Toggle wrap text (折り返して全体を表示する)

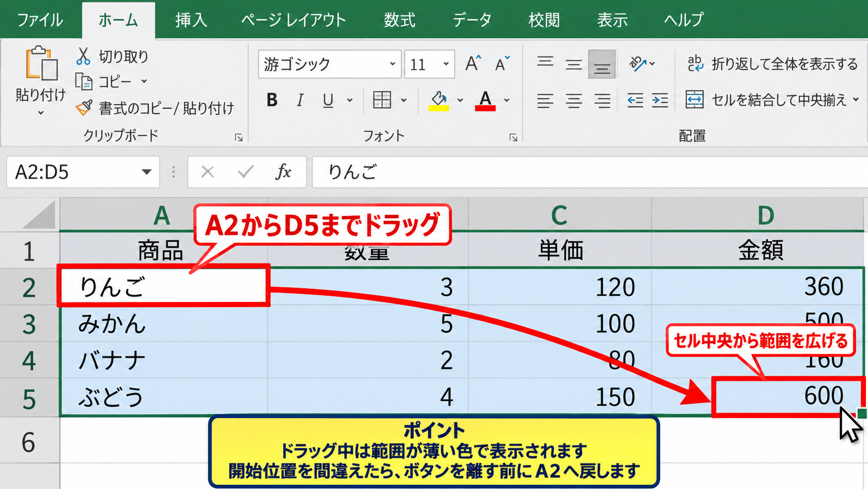coord(772,64)
